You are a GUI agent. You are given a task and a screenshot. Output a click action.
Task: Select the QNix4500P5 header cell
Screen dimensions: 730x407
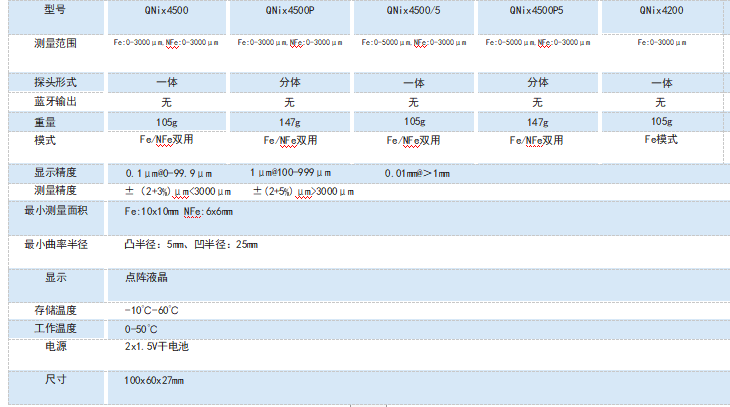pos(537,10)
